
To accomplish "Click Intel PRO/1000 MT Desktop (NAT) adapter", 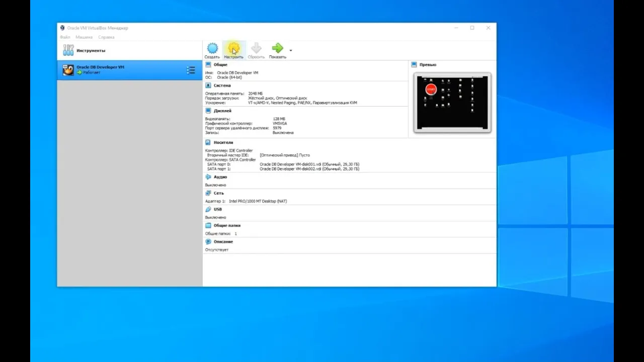I will 258,201.
